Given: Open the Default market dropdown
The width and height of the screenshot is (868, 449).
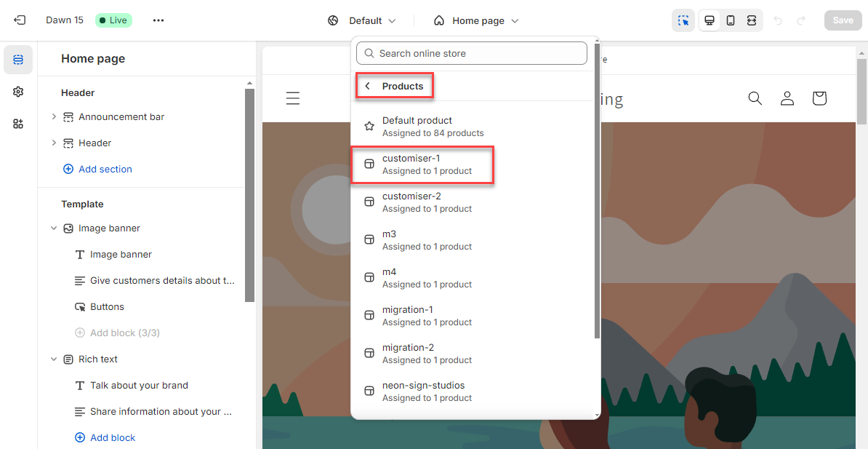Looking at the screenshot, I should click(x=362, y=20).
